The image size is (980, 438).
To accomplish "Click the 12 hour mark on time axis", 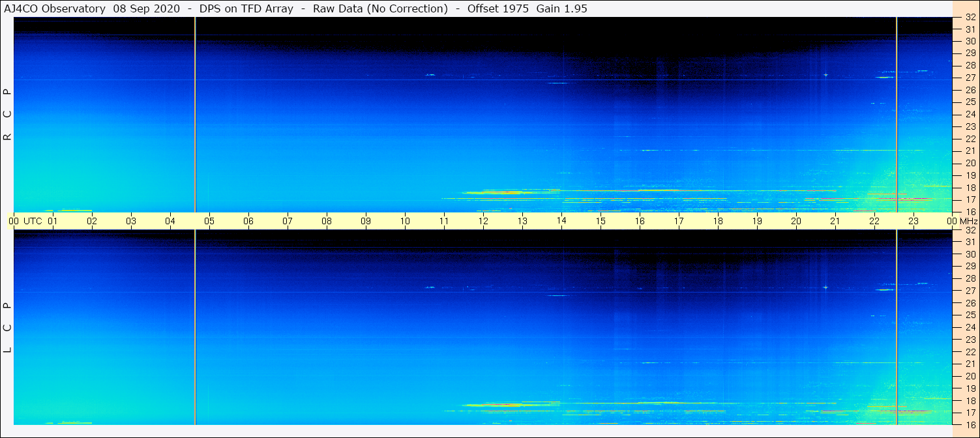I will pyautogui.click(x=483, y=221).
